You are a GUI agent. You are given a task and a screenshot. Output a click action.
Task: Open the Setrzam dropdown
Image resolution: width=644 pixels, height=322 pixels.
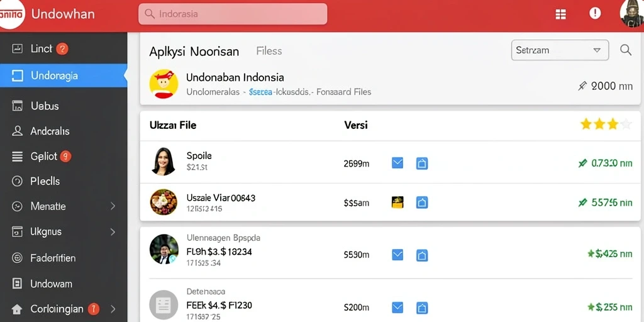pyautogui.click(x=560, y=50)
